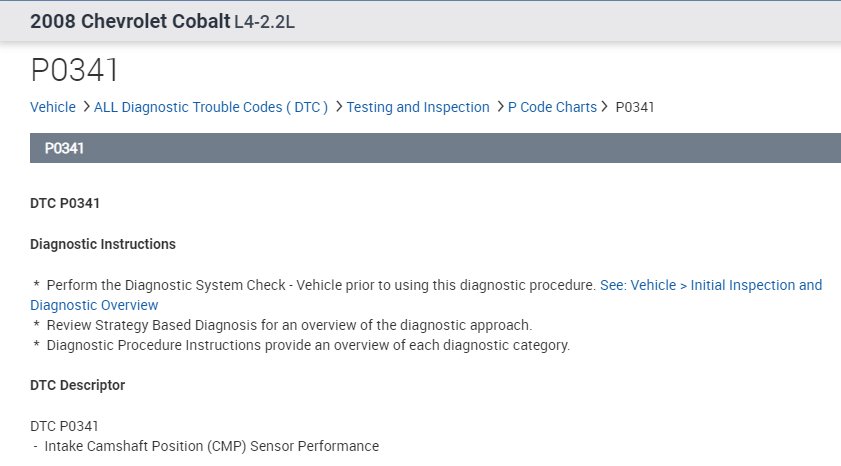Click the 2008 Chevrolet Cobalt vehicle title
841x466 pixels.
[130, 21]
